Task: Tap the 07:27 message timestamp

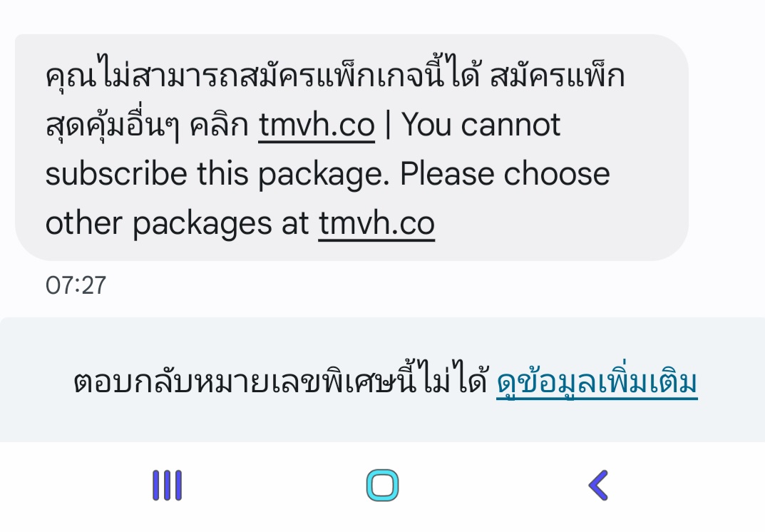Action: [x=76, y=285]
